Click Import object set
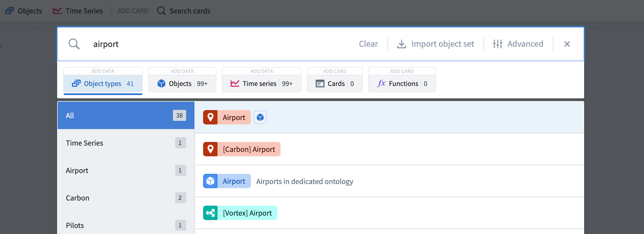Screen dimensions: 644x234 tap(436, 44)
